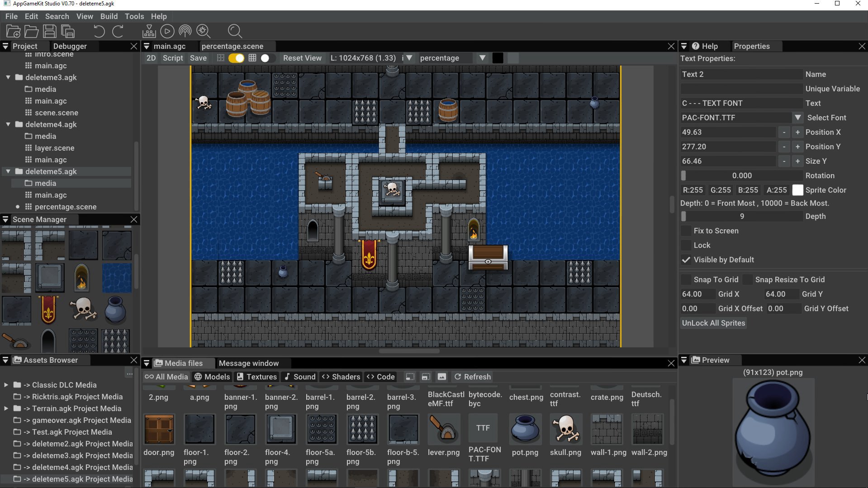Image resolution: width=868 pixels, height=488 pixels.
Task: Switch to the Message window tab
Action: (249, 363)
